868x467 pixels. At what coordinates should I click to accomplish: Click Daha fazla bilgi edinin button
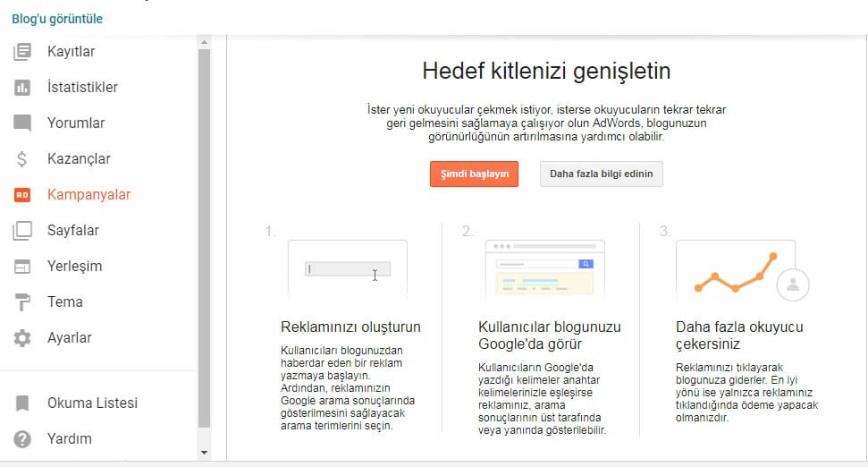click(x=602, y=174)
